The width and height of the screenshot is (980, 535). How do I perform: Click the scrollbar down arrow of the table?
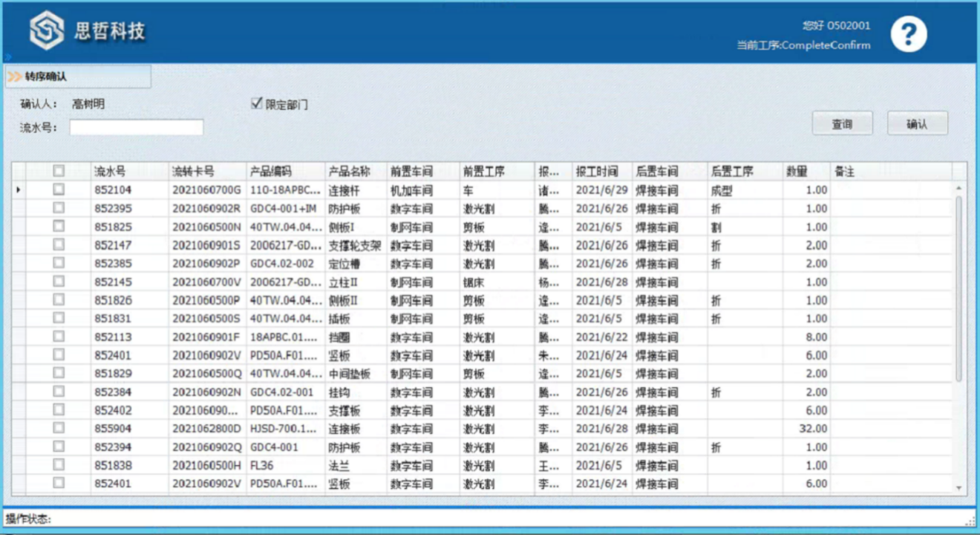pos(958,487)
